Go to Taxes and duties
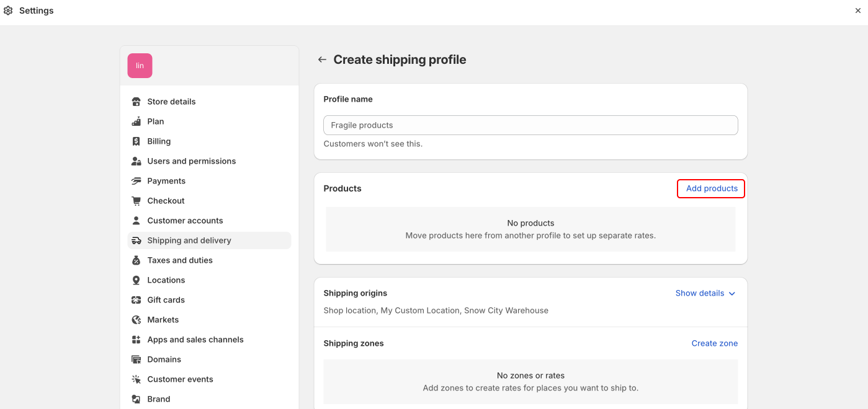This screenshot has height=409, width=868. (209, 260)
